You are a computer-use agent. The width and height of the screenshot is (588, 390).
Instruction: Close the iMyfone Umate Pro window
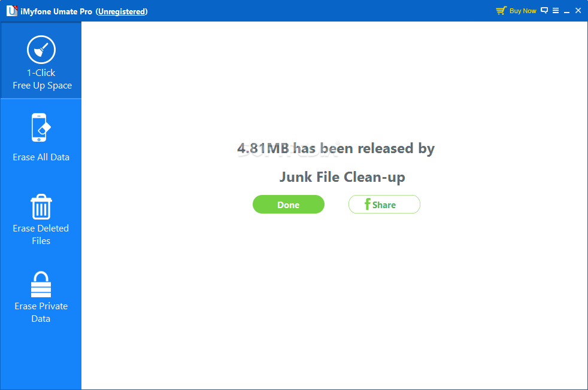tap(578, 11)
